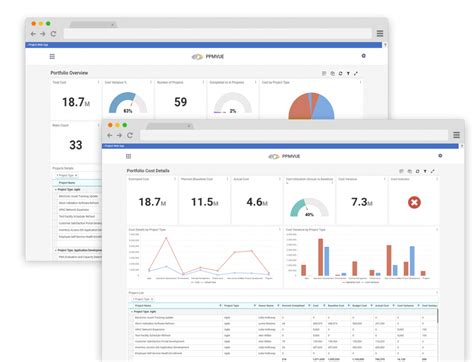Close the tab in the rear browser window
The width and height of the screenshot is (474, 362).
click(x=112, y=25)
